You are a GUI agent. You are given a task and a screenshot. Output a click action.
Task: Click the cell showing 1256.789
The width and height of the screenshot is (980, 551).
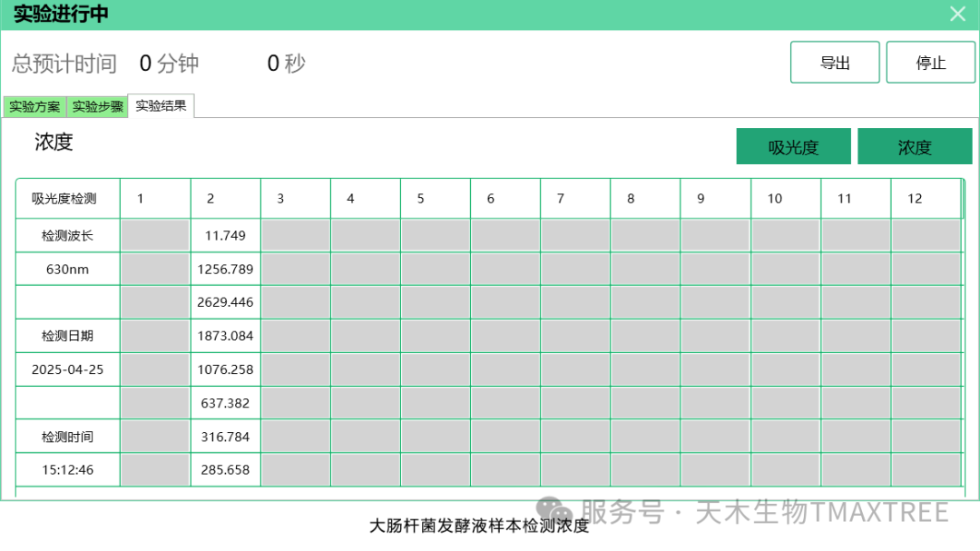click(x=225, y=269)
